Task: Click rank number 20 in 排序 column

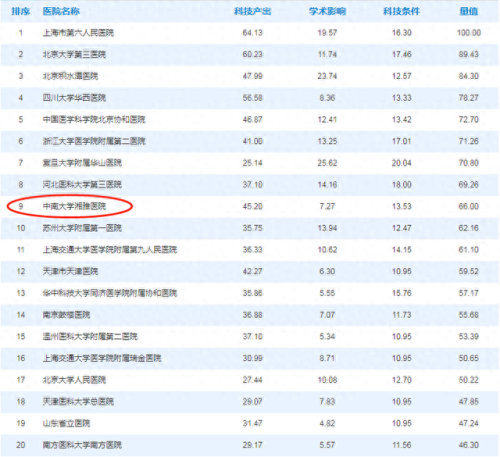Action: click(21, 445)
